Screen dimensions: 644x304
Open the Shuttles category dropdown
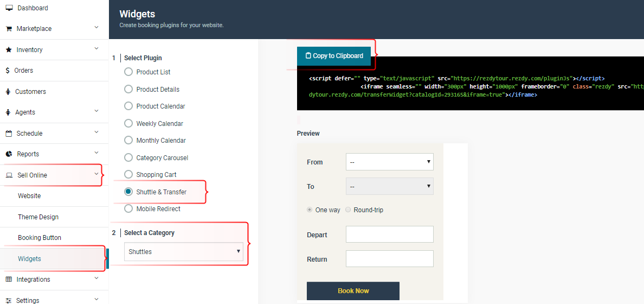click(184, 252)
